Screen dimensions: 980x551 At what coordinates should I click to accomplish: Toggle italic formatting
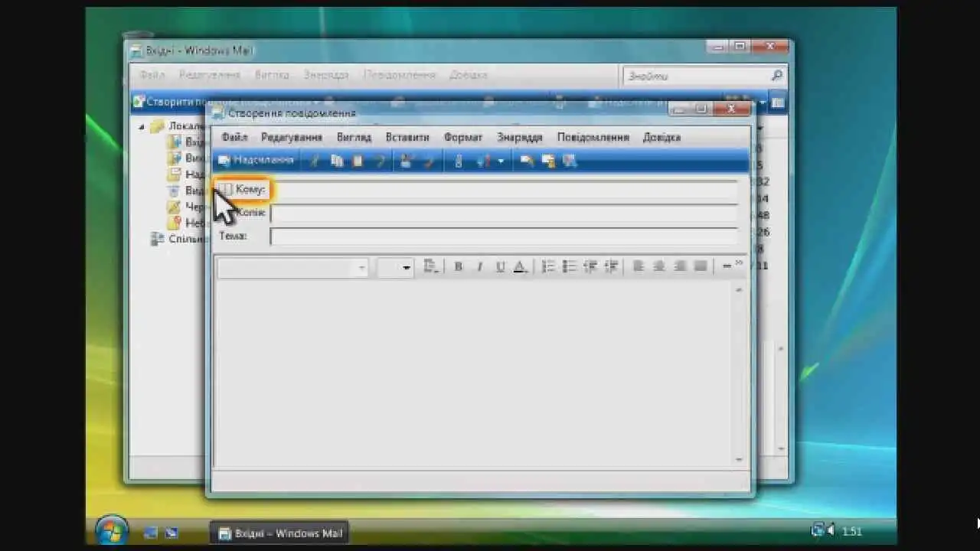pyautogui.click(x=480, y=266)
